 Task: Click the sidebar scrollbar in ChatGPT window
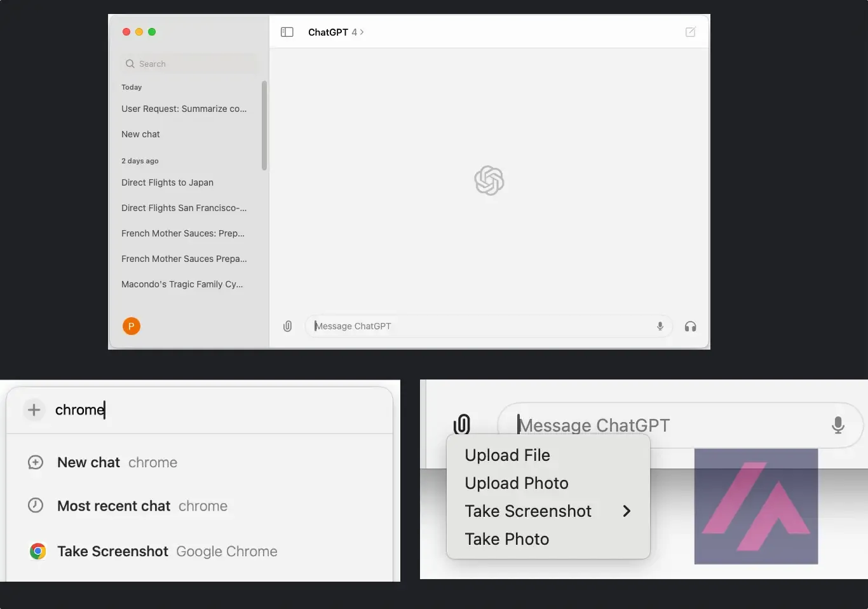(x=264, y=125)
